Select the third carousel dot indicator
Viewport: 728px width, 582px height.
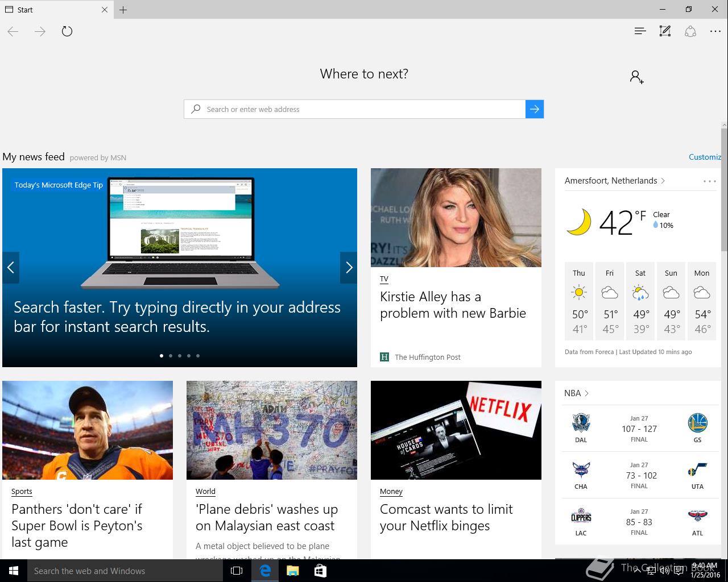180,356
